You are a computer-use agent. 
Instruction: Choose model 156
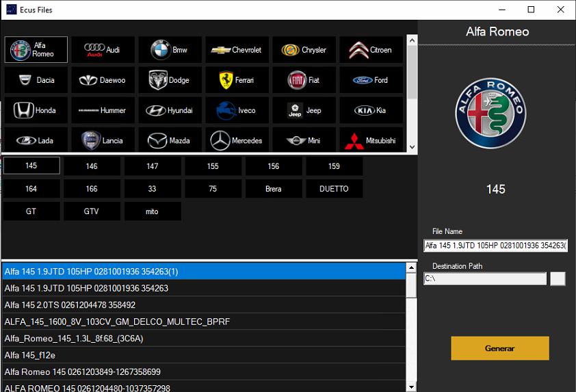tap(274, 166)
